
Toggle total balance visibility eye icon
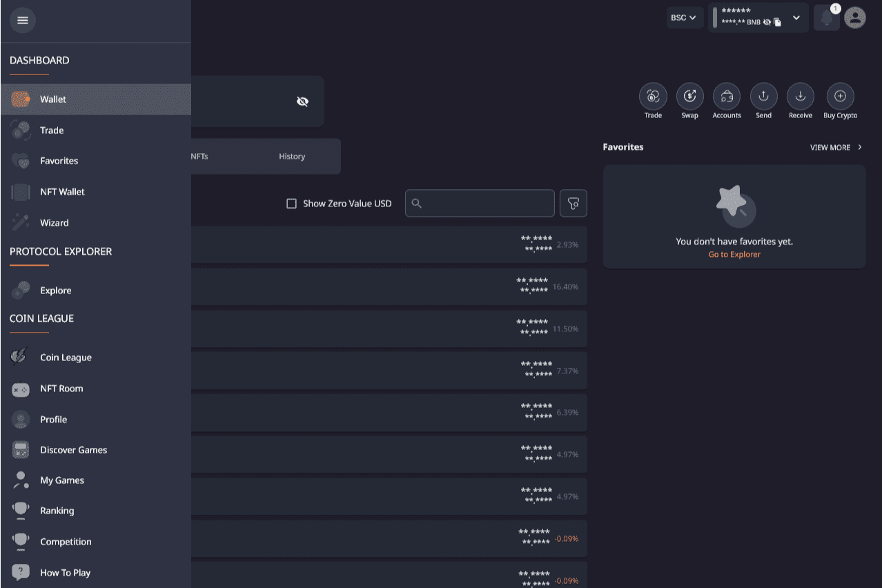tap(302, 101)
